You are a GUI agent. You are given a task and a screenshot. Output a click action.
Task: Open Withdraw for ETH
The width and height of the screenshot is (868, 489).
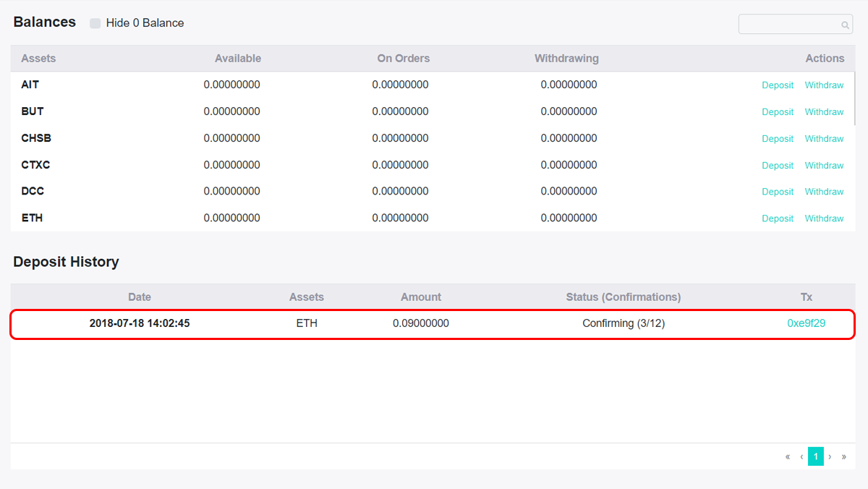tap(824, 218)
